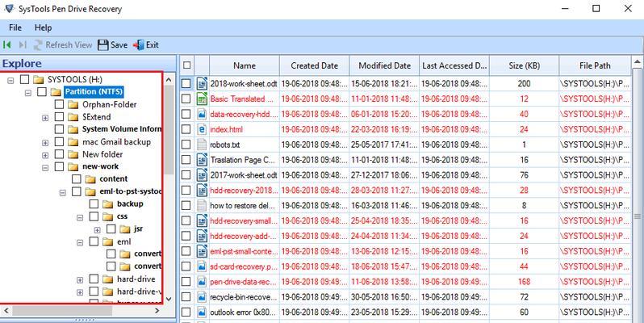The width and height of the screenshot is (644, 323).
Task: Click the recycle-bin-recove image icon
Action: [x=202, y=296]
